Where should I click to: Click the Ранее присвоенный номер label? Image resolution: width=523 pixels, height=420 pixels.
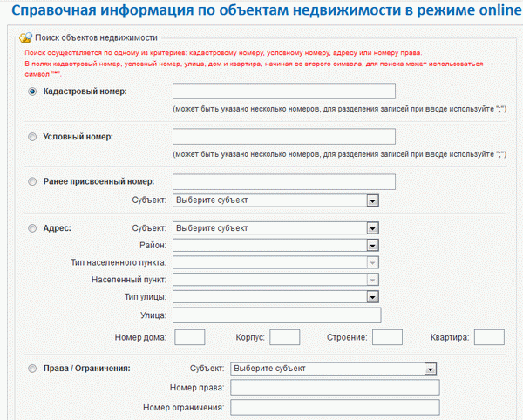[x=98, y=181]
